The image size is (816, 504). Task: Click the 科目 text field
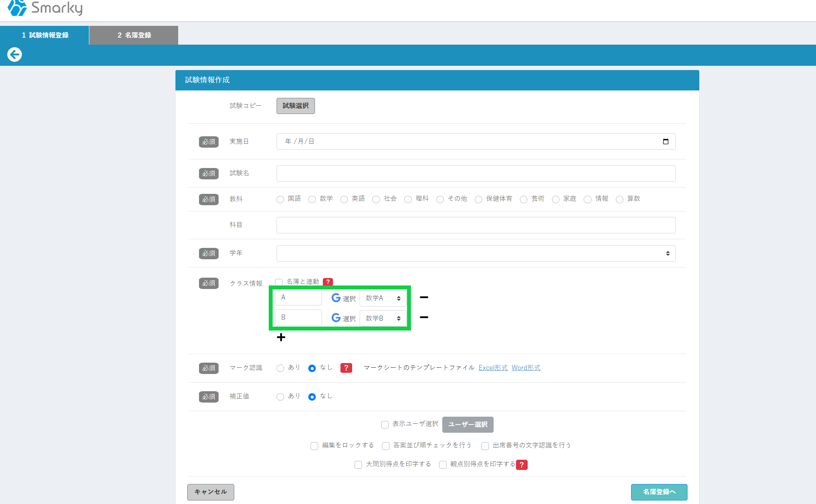[x=476, y=225]
